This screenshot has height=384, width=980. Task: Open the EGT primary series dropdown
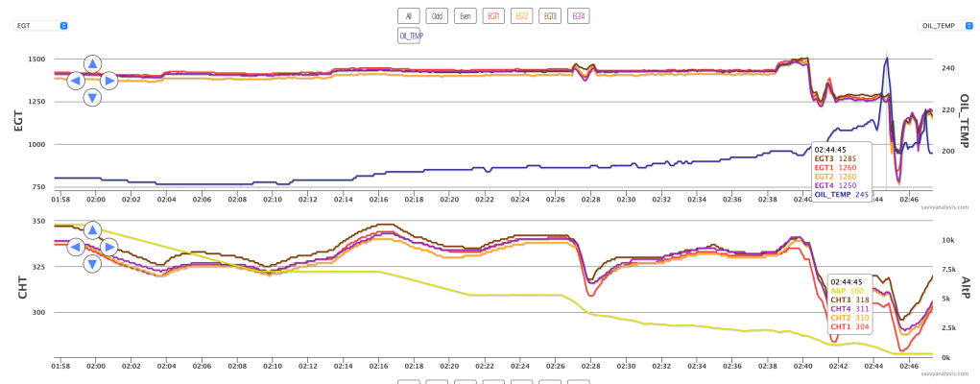pyautogui.click(x=39, y=26)
